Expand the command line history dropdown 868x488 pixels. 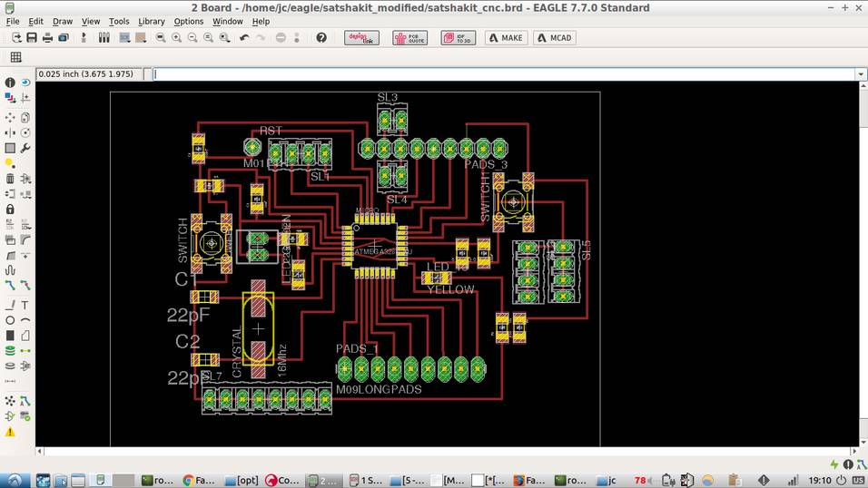point(860,74)
